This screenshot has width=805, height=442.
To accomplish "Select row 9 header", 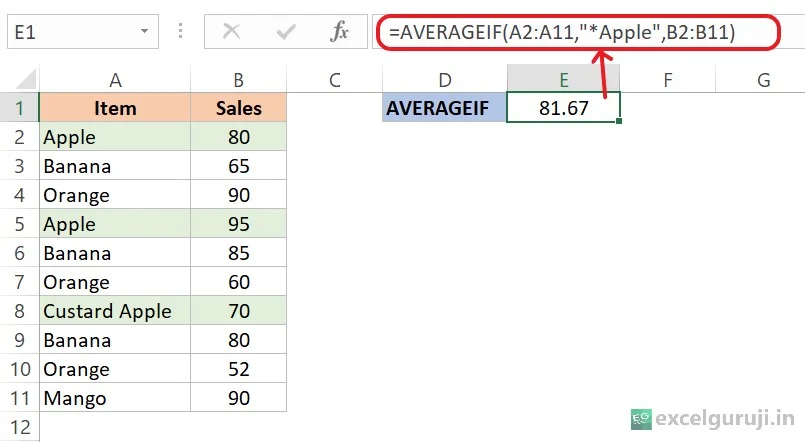I will point(20,339).
